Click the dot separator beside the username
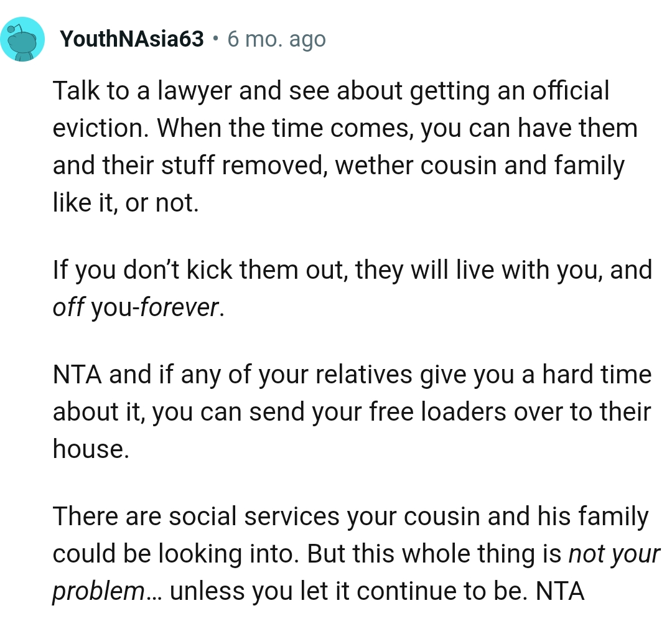This screenshot has height=631, width=672. tap(215, 39)
